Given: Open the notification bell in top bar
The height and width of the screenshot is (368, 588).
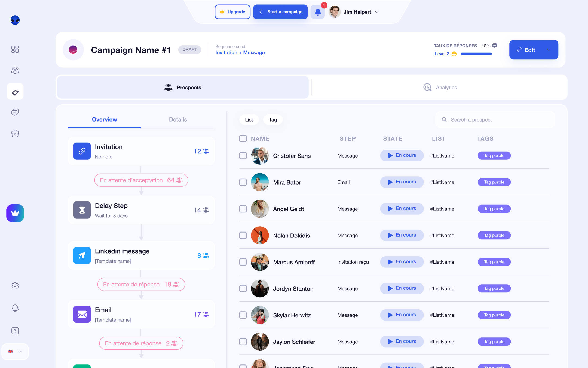Looking at the screenshot, I should point(318,12).
